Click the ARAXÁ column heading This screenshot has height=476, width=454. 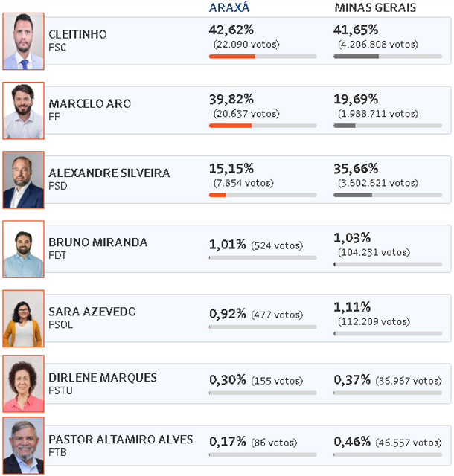229,7
